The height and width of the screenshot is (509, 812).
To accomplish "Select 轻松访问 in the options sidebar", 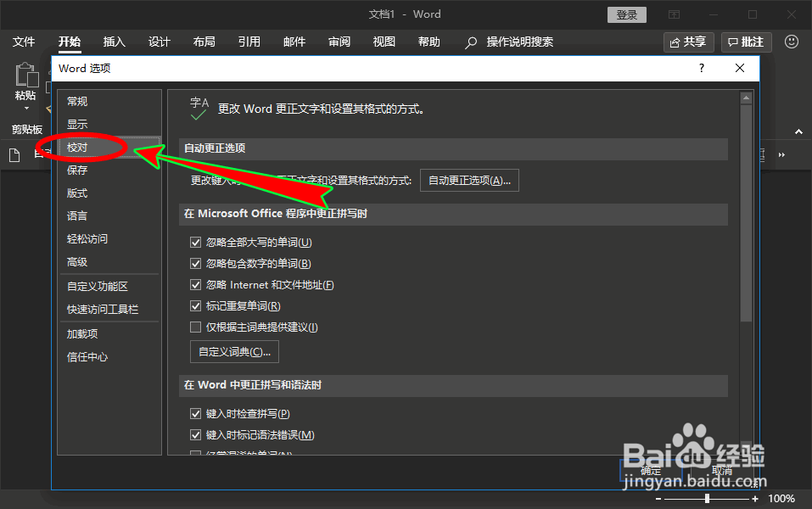I will 109,239.
